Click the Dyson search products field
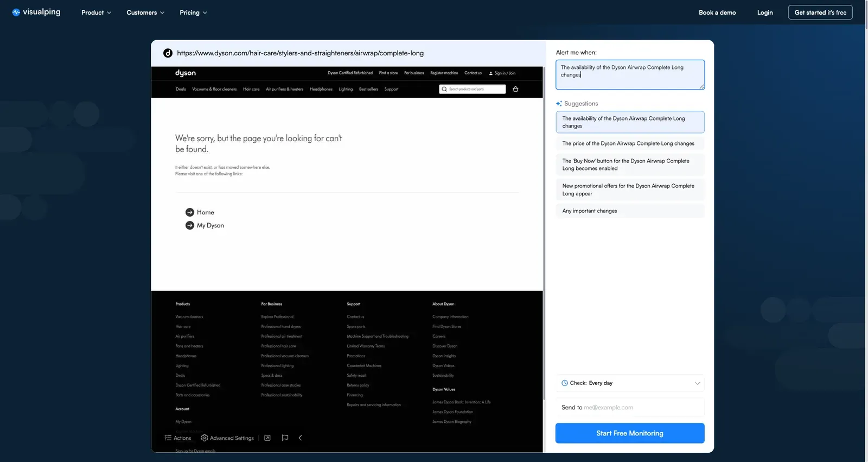 (473, 89)
